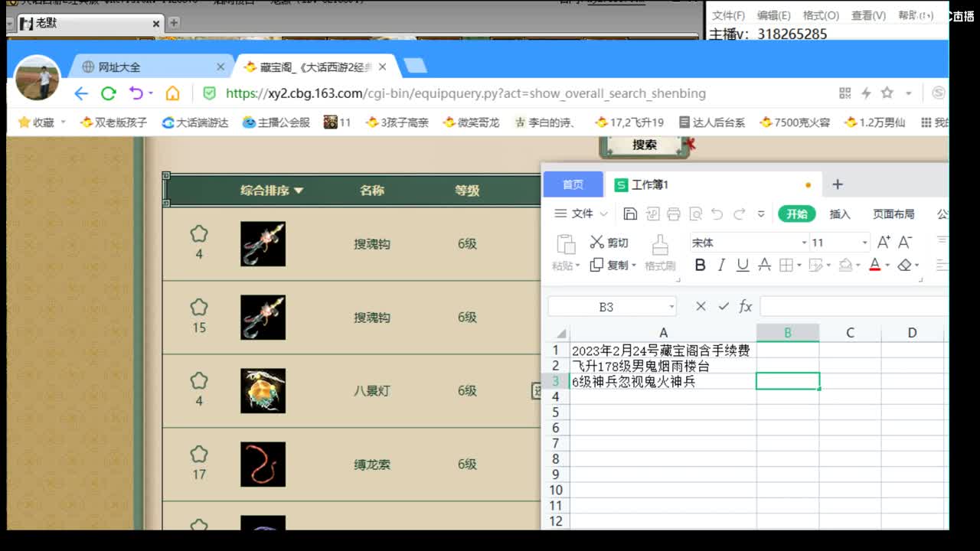This screenshot has height=551, width=980.
Task: Open the 大话端游达 bookmark link
Action: 195,122
